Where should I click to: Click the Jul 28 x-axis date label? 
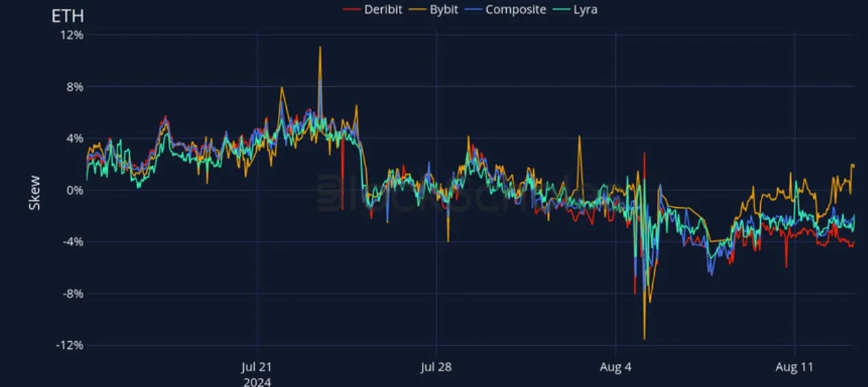click(436, 368)
